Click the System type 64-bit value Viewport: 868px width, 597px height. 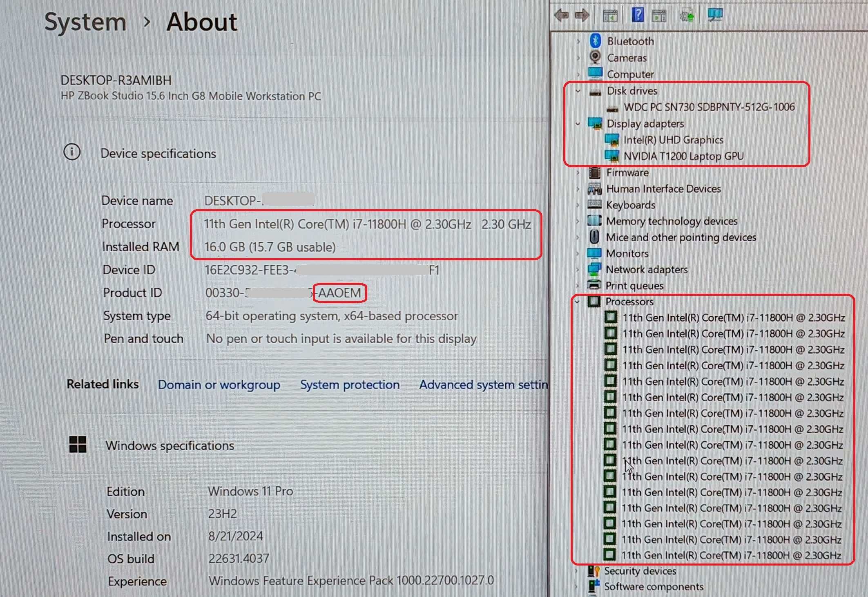pyautogui.click(x=331, y=316)
